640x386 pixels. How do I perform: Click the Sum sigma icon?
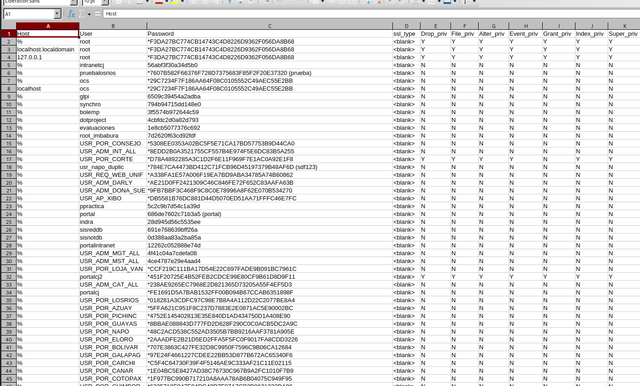82,14
